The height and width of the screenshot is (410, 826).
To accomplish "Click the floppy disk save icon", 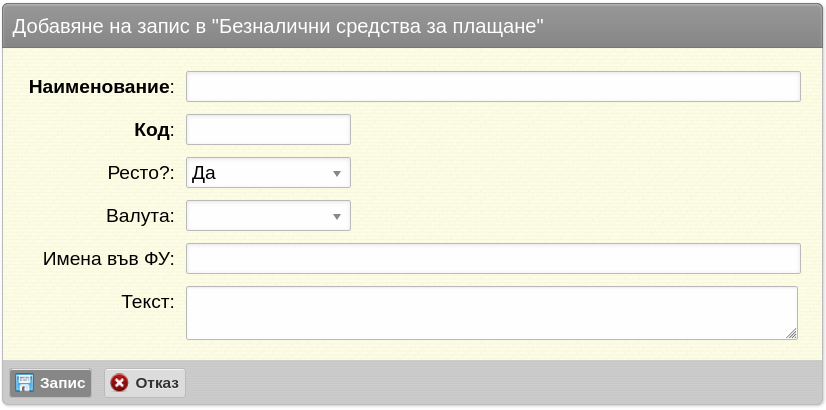I will click(24, 383).
